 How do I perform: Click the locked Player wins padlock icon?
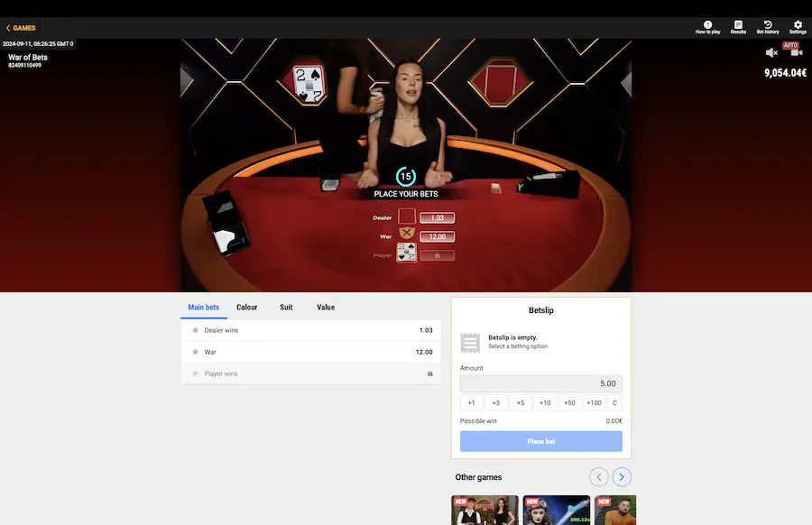437,253
